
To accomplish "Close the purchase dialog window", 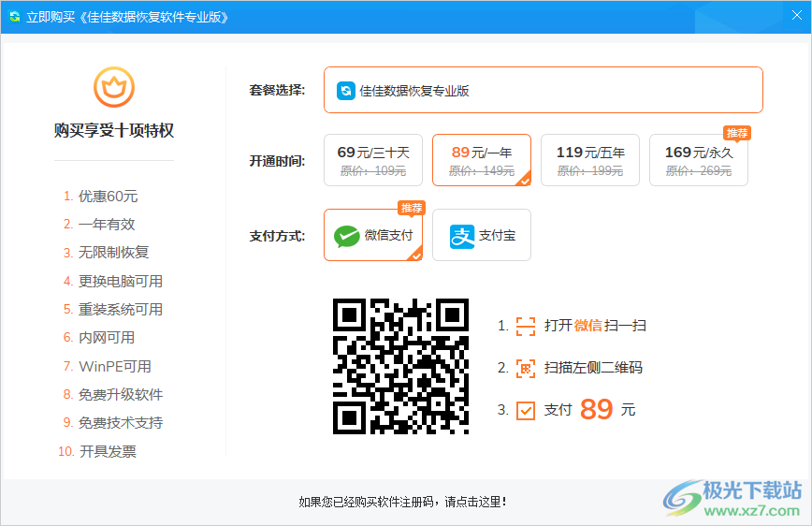I will pos(796,16).
